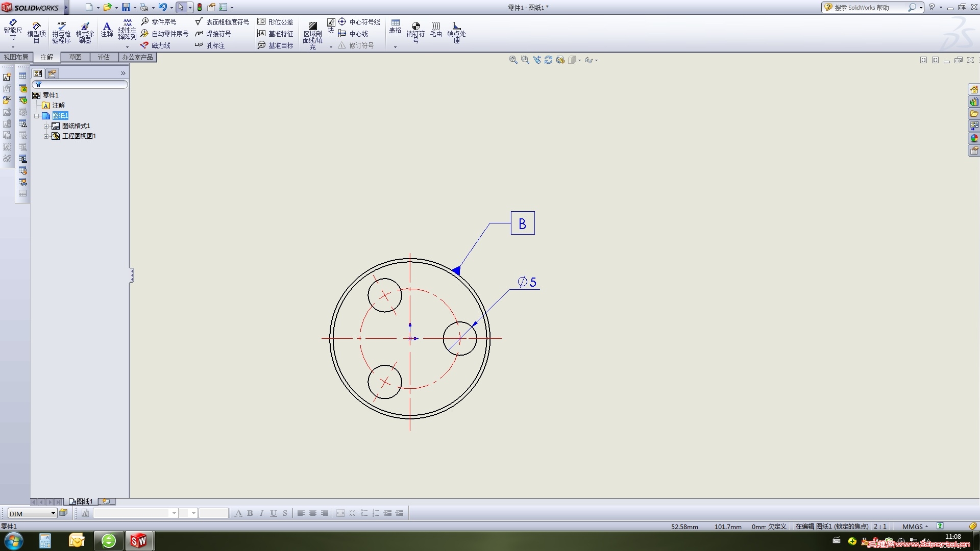Center-align the text
Viewport: 980px width, 551px height.
pos(313,513)
